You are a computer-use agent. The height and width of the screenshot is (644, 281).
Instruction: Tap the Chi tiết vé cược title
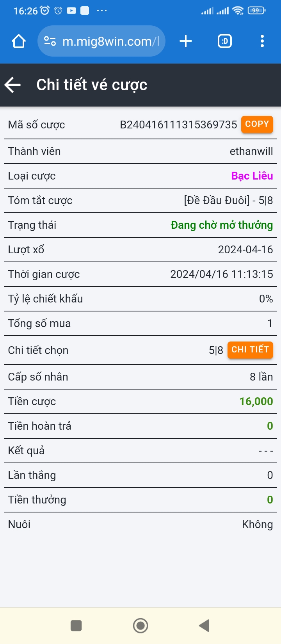pyautogui.click(x=92, y=85)
